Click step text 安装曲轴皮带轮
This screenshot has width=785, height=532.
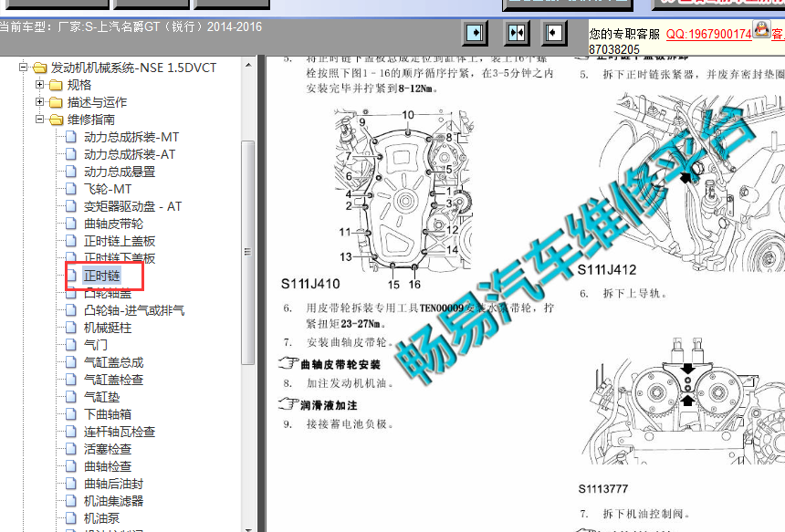pos(350,342)
